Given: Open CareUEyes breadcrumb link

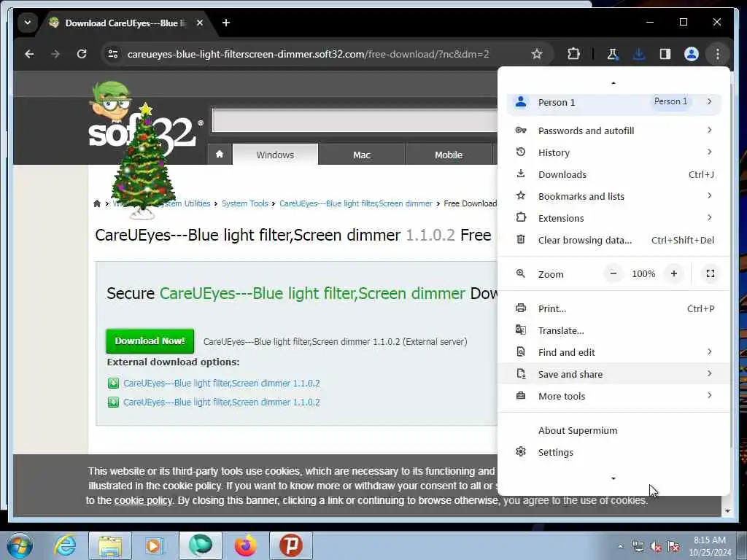Looking at the screenshot, I should click(356, 203).
